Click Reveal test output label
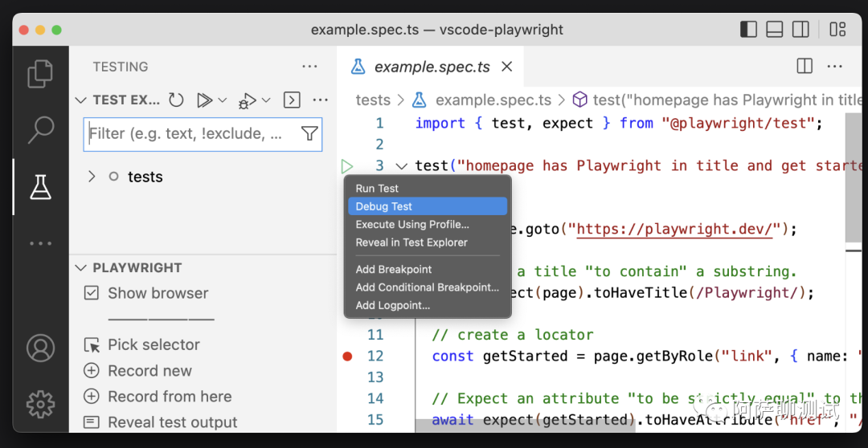This screenshot has height=448, width=868. pyautogui.click(x=173, y=422)
